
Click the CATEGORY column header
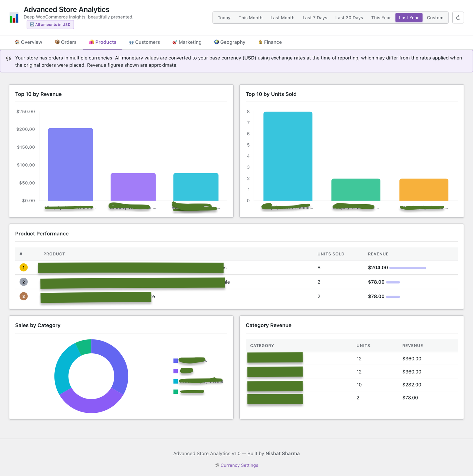262,346
